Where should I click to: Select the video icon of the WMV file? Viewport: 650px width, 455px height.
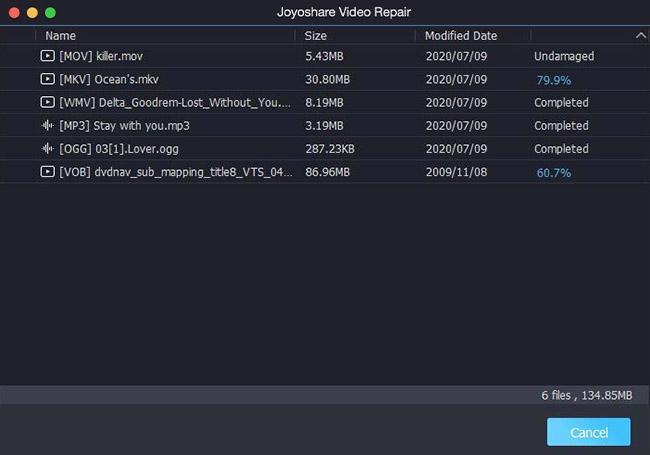47,102
